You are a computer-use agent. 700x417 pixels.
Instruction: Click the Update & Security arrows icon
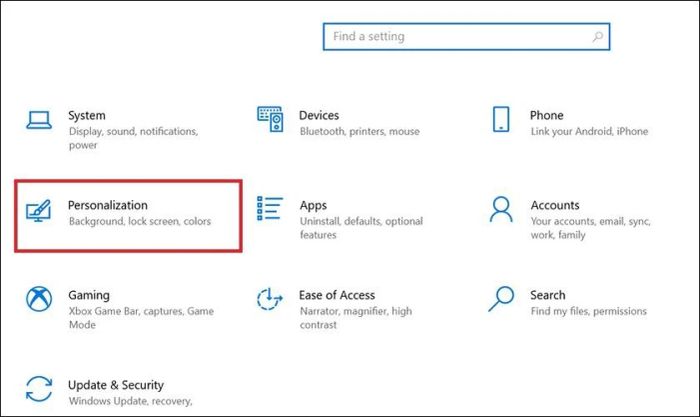point(39,388)
